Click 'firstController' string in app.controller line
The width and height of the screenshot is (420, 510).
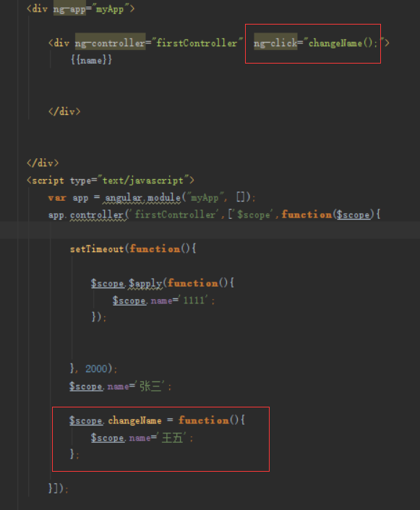[x=175, y=215]
